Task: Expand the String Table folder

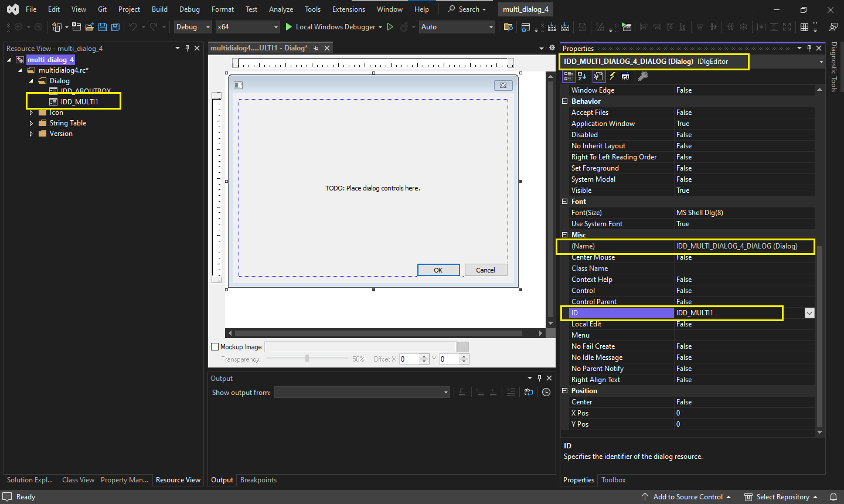Action: coord(31,123)
